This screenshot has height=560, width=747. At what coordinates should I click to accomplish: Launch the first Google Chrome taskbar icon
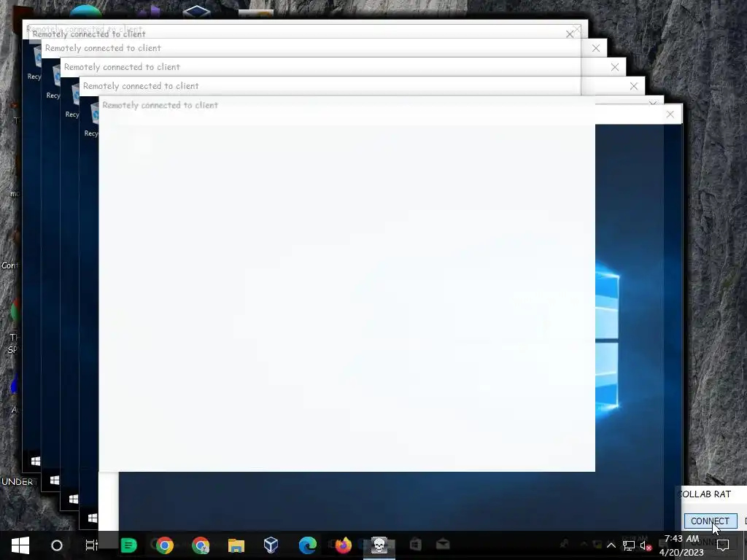pyautogui.click(x=164, y=545)
